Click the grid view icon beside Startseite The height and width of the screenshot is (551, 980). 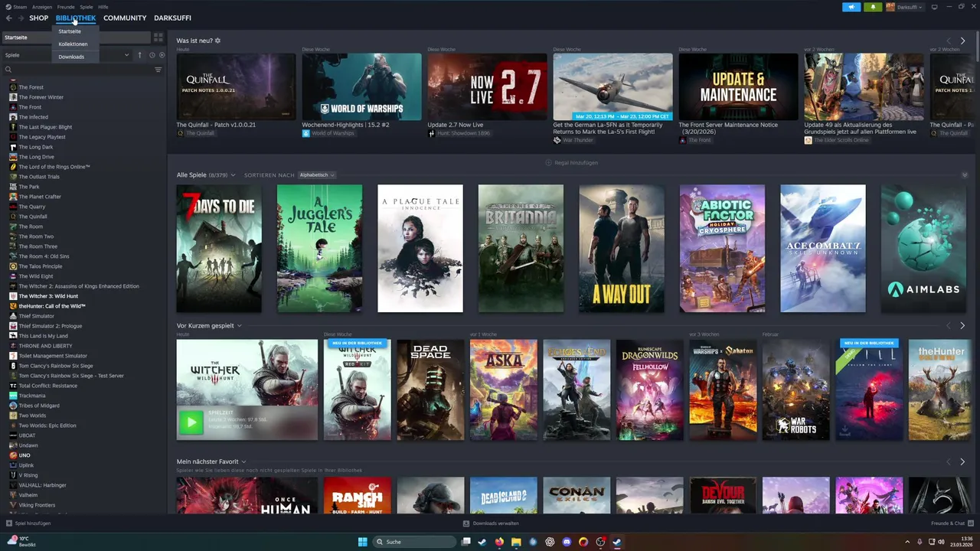coord(158,37)
